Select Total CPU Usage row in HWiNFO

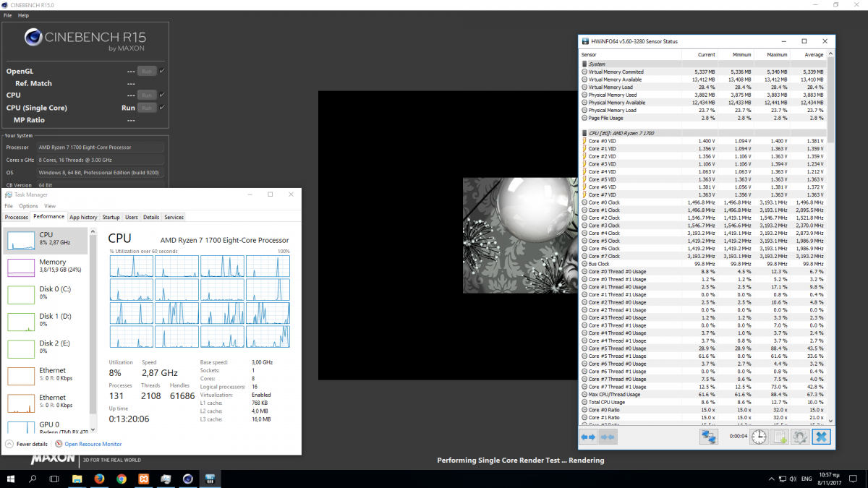[704, 402]
